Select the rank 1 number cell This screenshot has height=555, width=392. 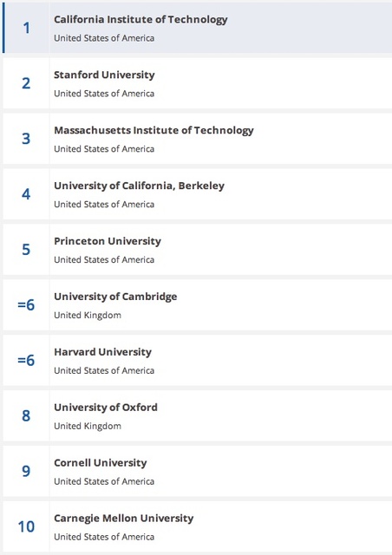click(x=27, y=28)
